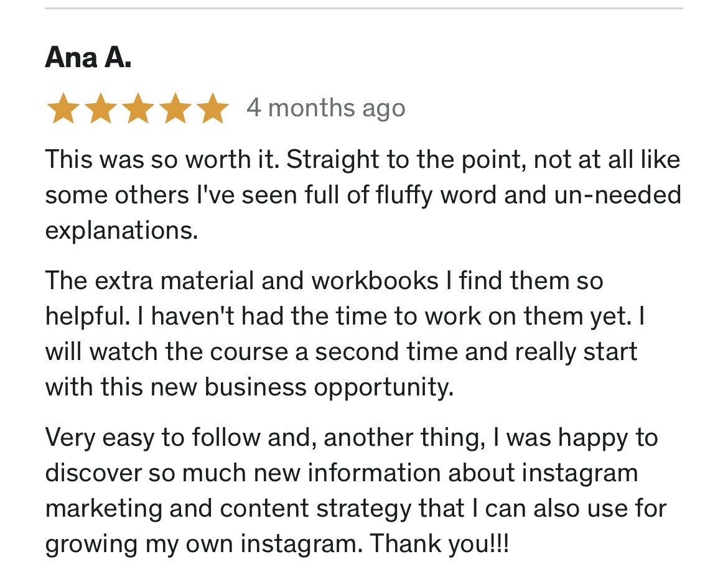Click the third gold star
Screen dimensions: 728x577
coord(138,109)
